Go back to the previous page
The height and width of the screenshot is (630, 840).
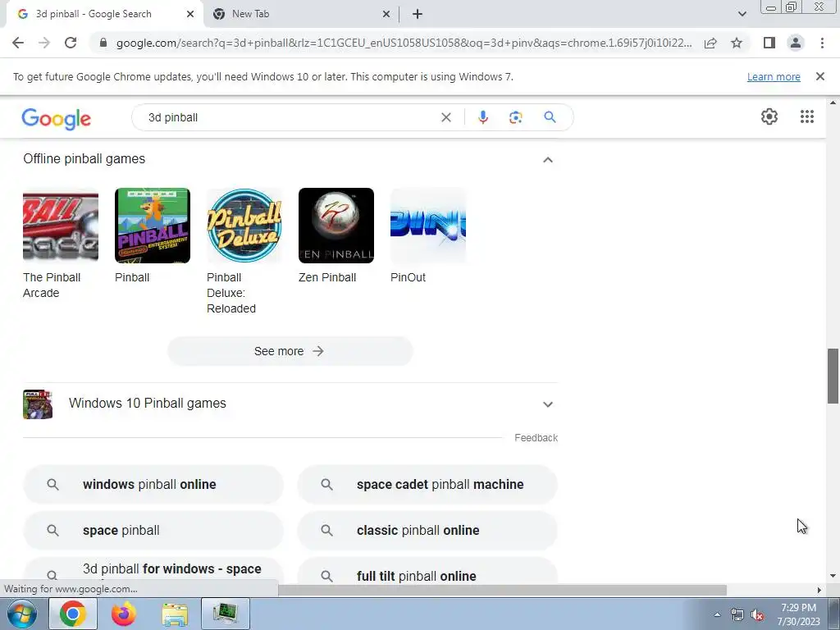[x=18, y=43]
